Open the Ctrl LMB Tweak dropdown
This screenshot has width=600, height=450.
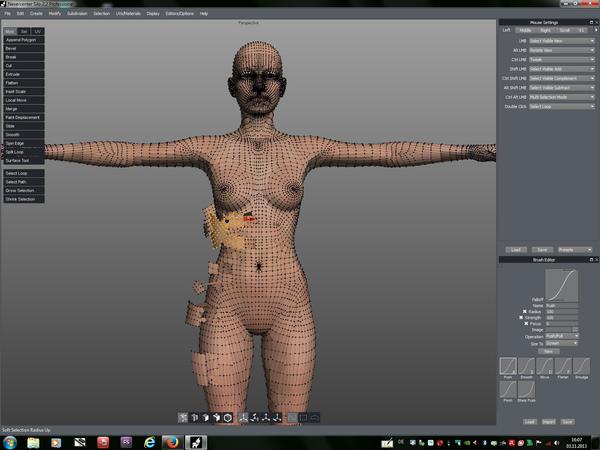[x=562, y=60]
